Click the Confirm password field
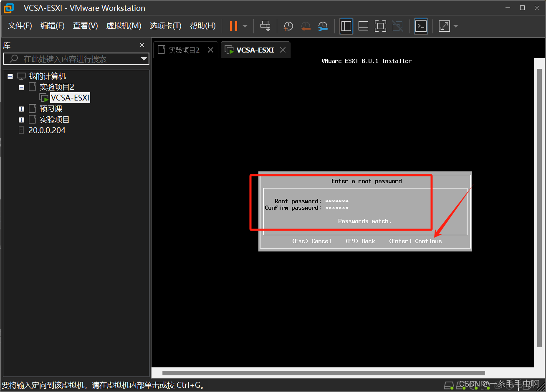Screen dimensions: 546x392 click(x=337, y=208)
